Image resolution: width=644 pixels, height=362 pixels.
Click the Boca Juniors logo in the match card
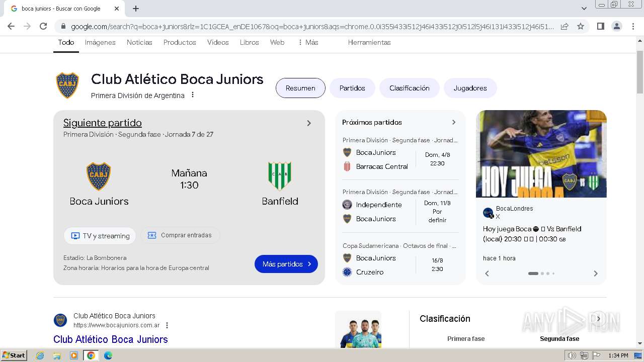(x=99, y=176)
